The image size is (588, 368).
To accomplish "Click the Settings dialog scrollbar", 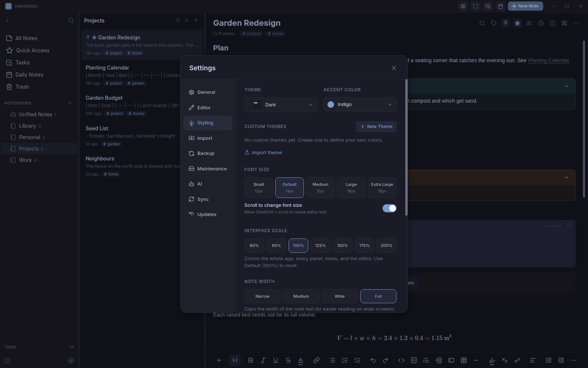I will [406, 147].
